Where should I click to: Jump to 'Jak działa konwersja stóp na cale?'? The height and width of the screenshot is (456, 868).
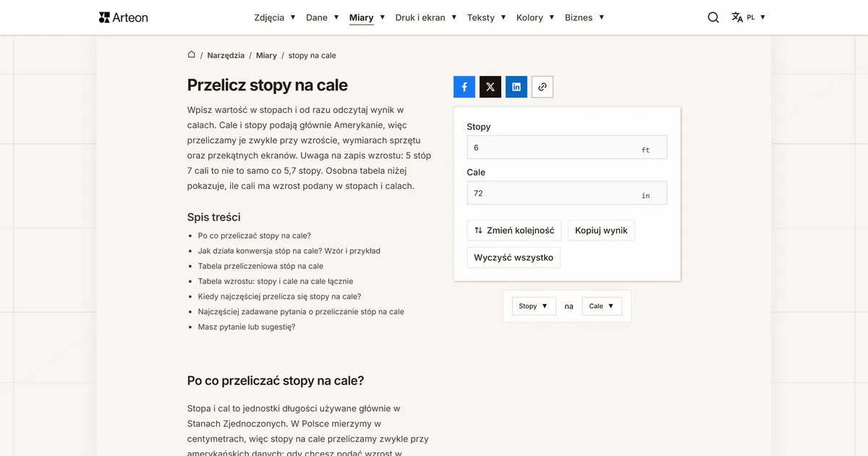tap(289, 251)
